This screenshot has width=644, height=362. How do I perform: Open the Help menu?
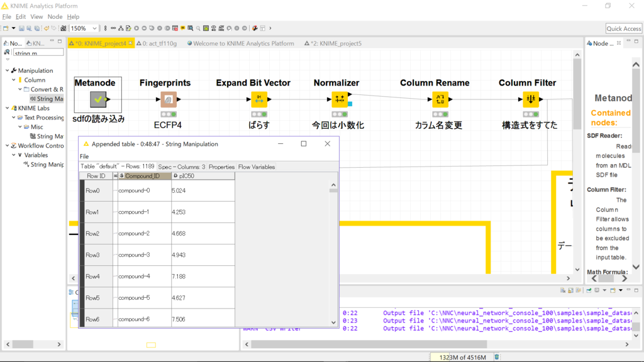point(73,17)
